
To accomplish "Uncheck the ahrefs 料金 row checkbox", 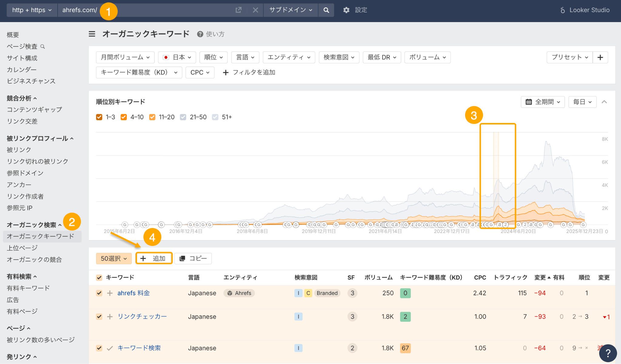I will click(x=99, y=293).
